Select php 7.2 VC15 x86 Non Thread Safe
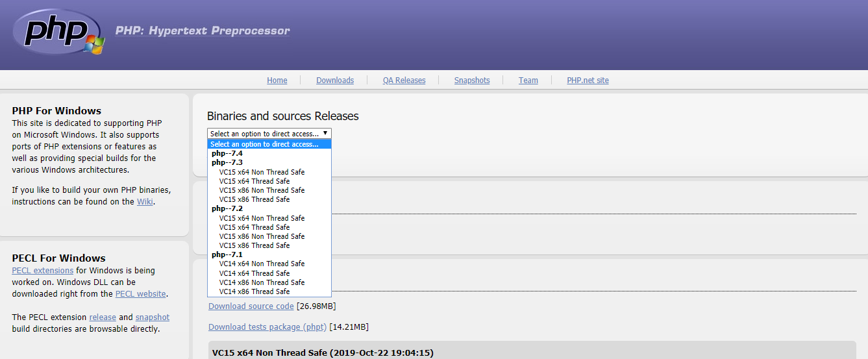 pos(269,236)
